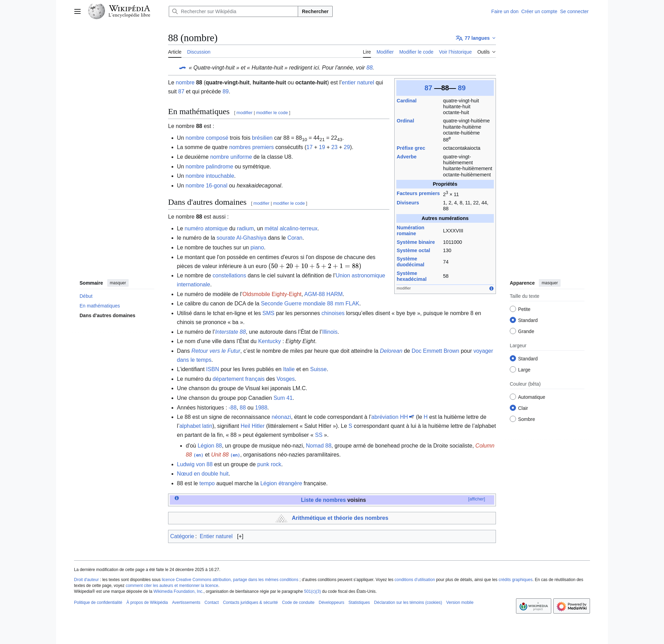664x644 pixels.
Task: Click the magnifier icon in search box
Action: tap(175, 11)
